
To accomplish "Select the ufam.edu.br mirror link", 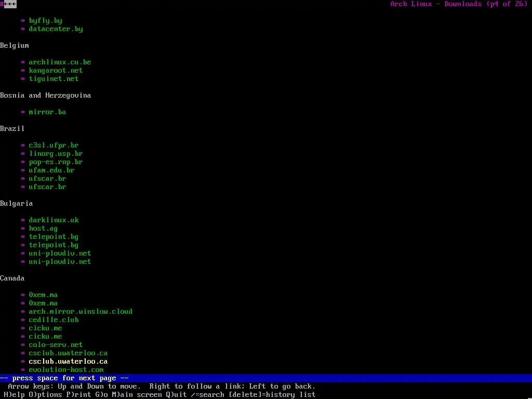I will pyautogui.click(x=51, y=170).
